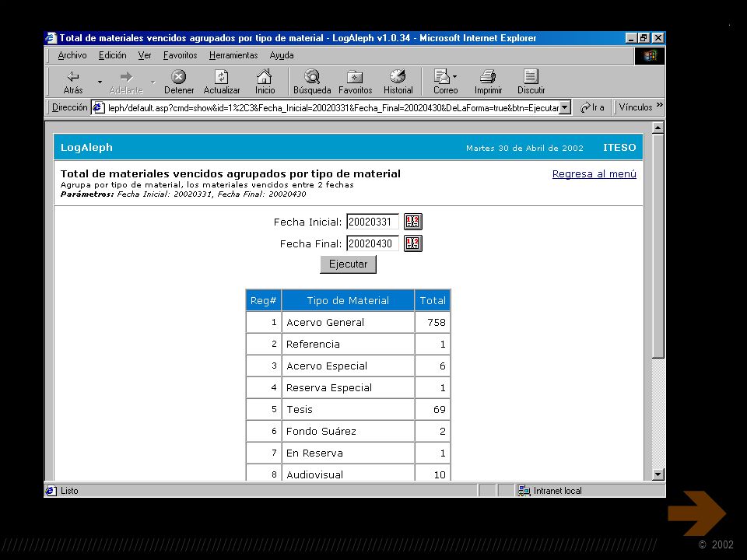Click the Intranet local zone indicator
Viewport: 747px width, 560px height.
coord(550,491)
